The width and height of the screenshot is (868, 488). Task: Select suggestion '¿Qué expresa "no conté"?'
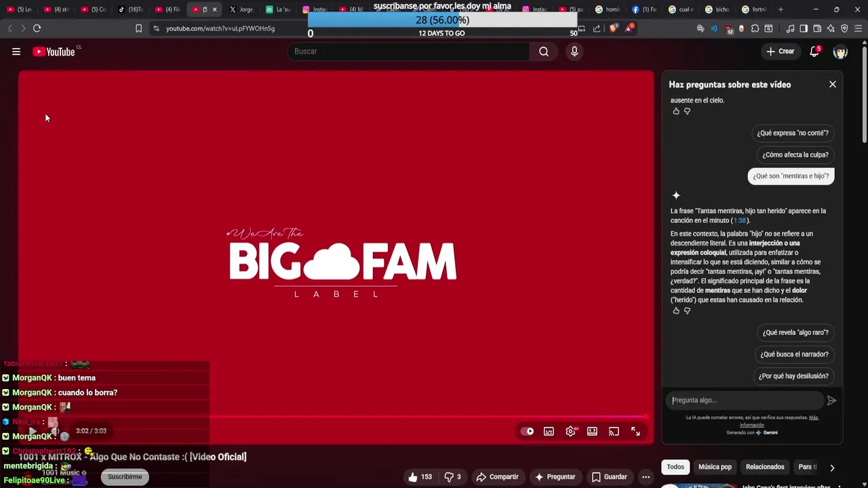coord(793,134)
